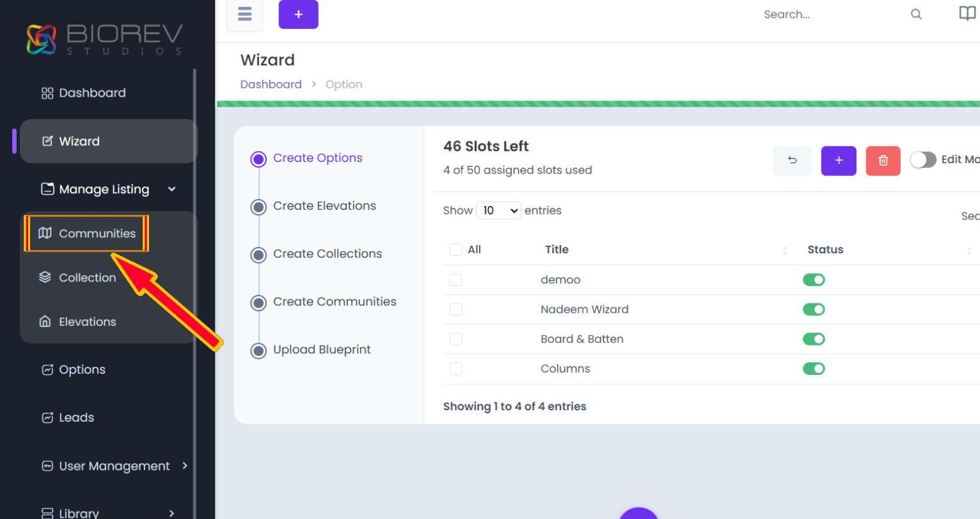Viewport: 980px width, 519px height.
Task: Click the Wizard edit icon in sidebar
Action: [x=47, y=141]
